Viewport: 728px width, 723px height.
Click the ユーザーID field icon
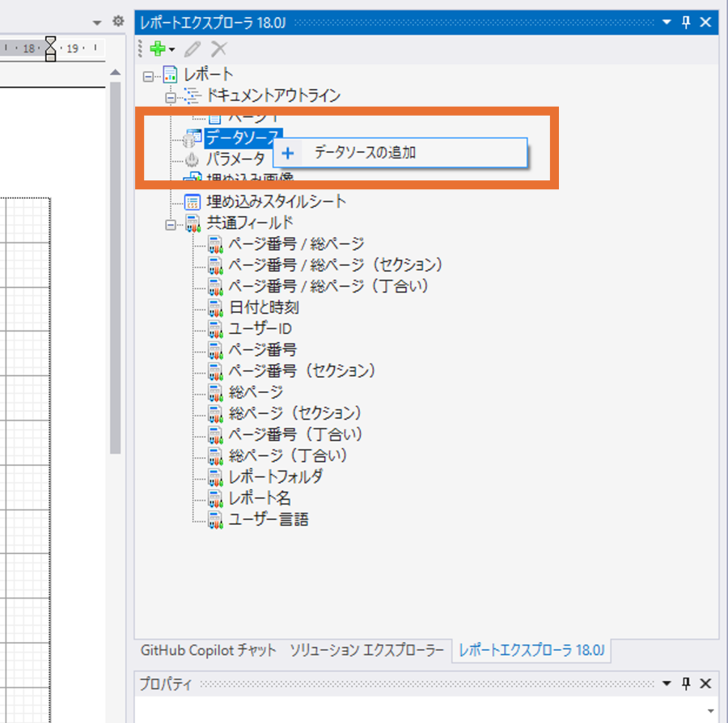[x=214, y=328]
